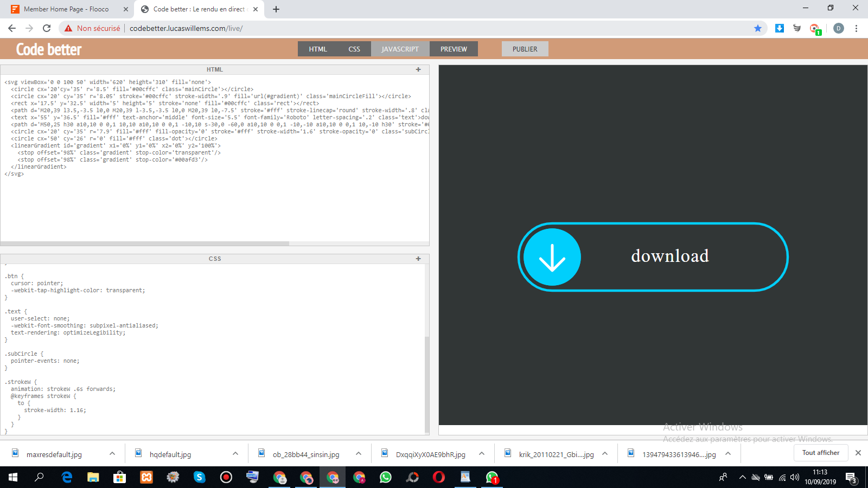Open options chevron for maxresdefault.jpg download

click(112, 454)
